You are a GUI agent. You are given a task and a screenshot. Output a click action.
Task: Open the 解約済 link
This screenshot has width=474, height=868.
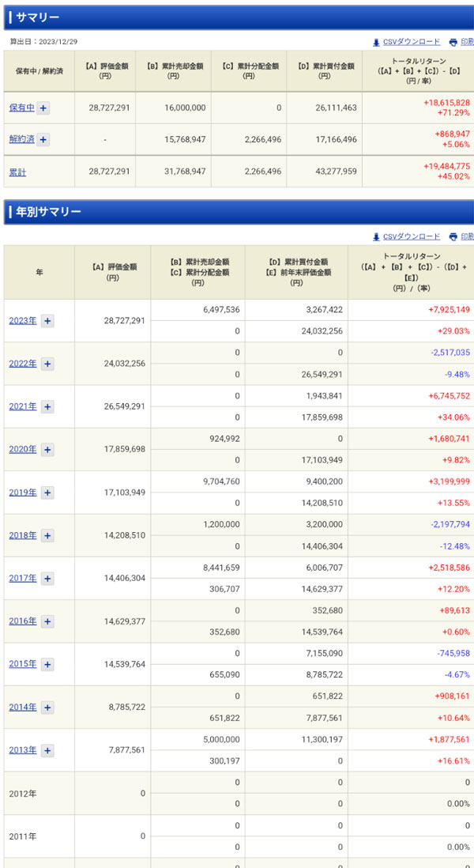pos(21,140)
